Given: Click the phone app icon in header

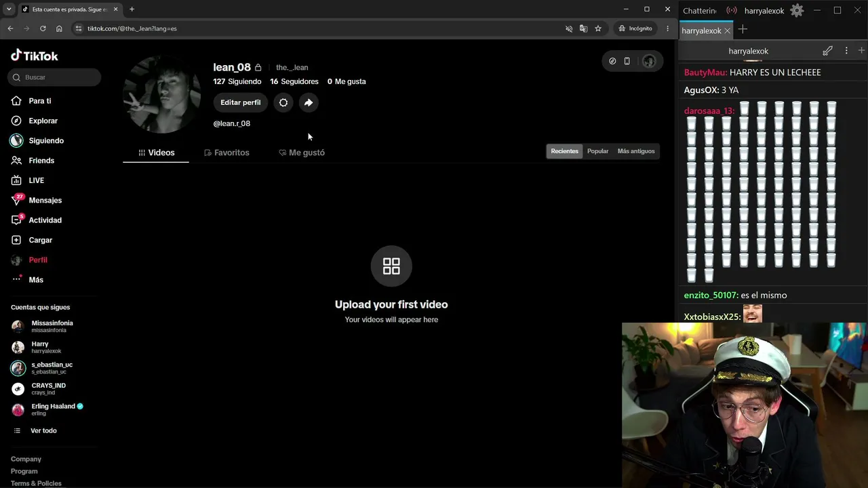Looking at the screenshot, I should [627, 61].
